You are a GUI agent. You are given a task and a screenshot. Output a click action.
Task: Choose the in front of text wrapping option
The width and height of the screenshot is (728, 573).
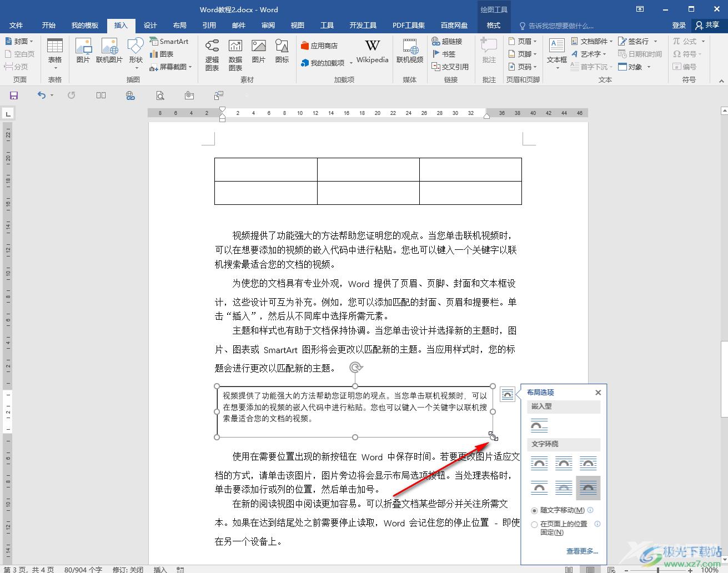coord(588,488)
